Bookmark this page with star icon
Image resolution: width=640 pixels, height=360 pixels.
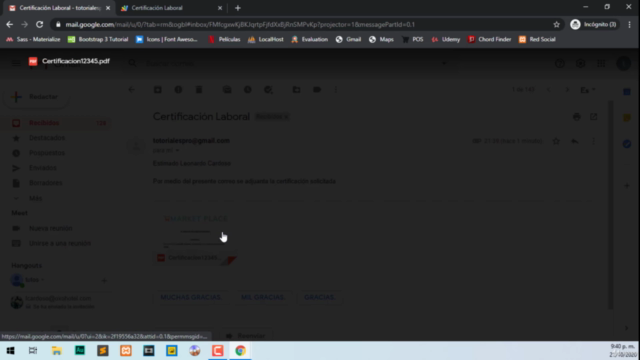556,24
